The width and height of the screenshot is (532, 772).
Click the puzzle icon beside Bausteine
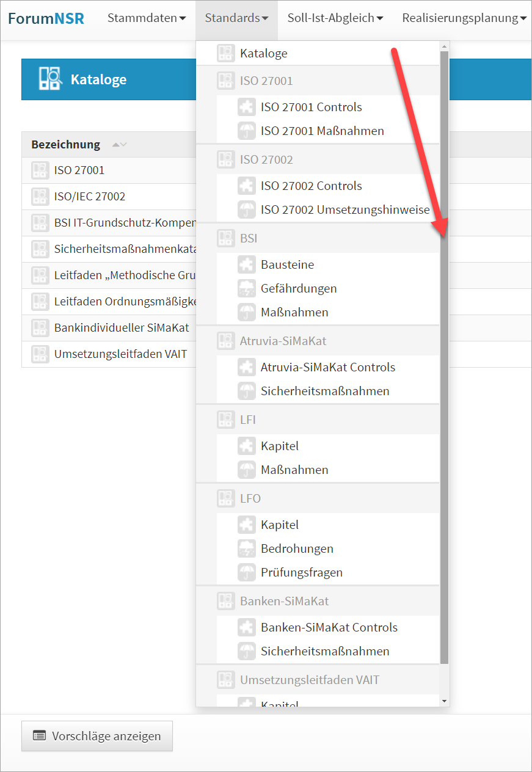246,264
